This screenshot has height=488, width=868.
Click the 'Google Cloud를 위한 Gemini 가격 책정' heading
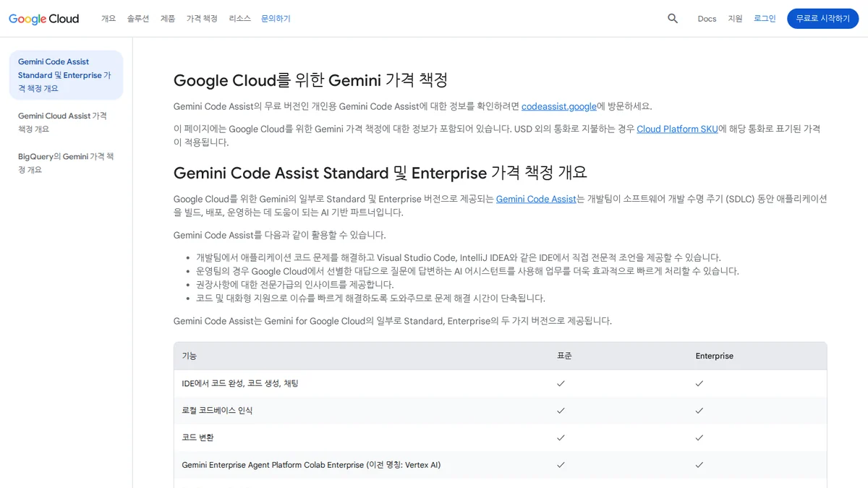point(310,80)
